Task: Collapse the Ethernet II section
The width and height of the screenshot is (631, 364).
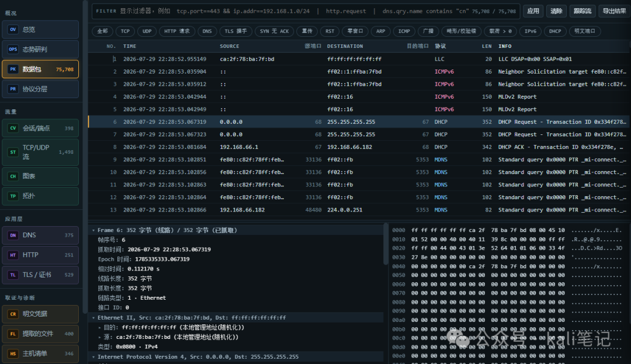Action: click(x=93, y=318)
